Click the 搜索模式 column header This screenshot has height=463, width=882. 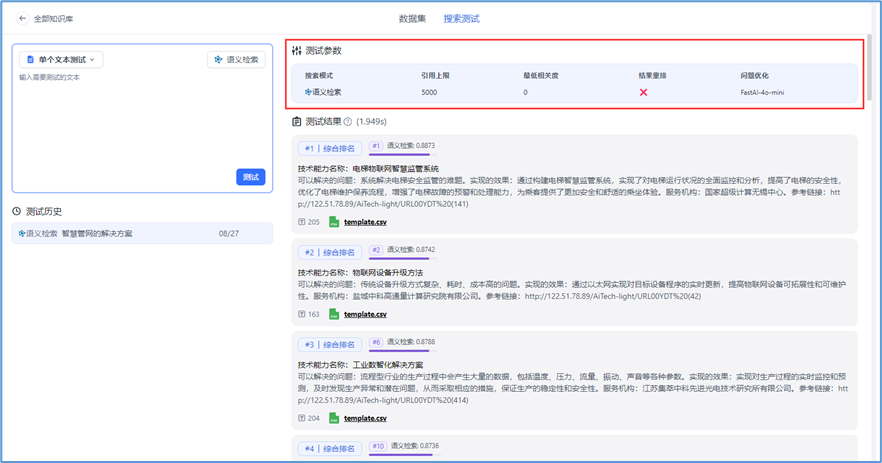319,75
